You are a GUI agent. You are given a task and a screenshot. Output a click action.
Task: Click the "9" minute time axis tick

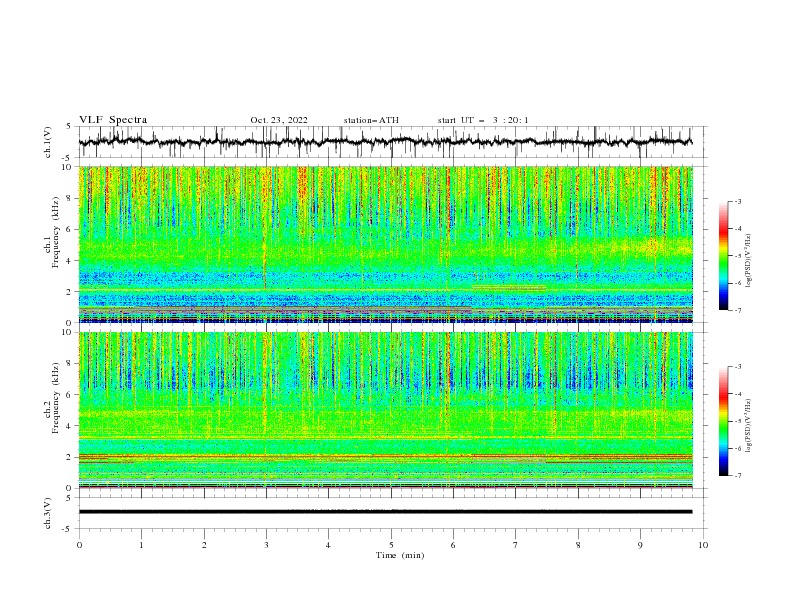point(640,545)
